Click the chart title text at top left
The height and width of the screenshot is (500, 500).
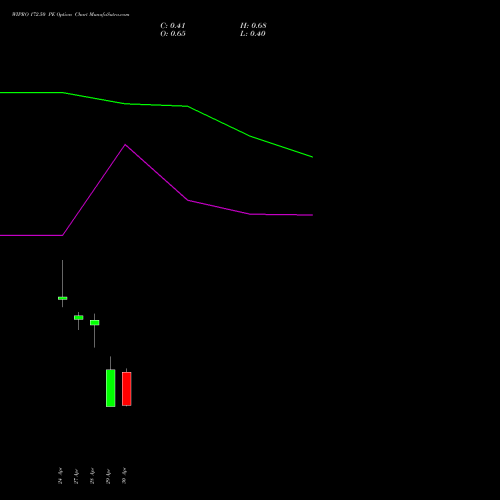70,15
